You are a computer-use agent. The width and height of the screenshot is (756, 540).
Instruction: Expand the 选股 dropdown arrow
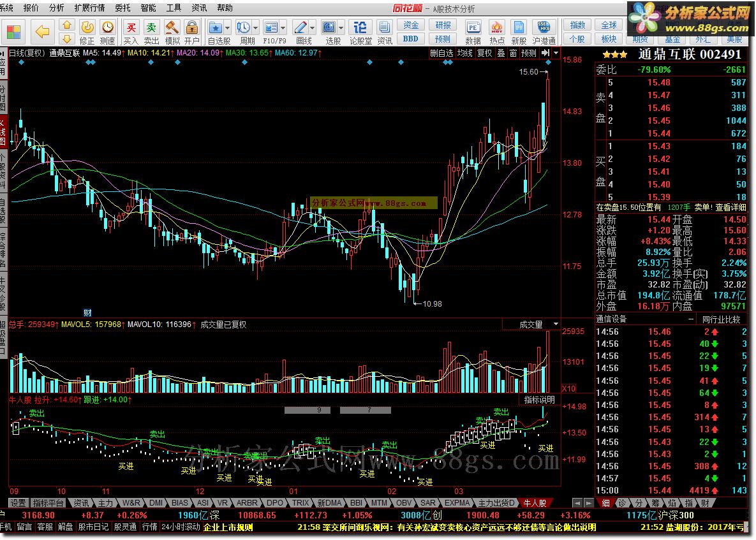[341, 27]
